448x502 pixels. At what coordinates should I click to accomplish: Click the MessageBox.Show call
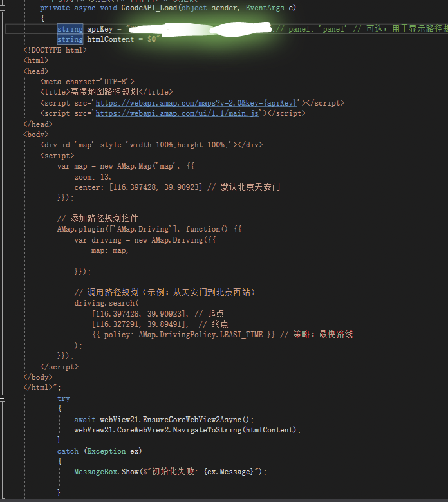(106, 472)
